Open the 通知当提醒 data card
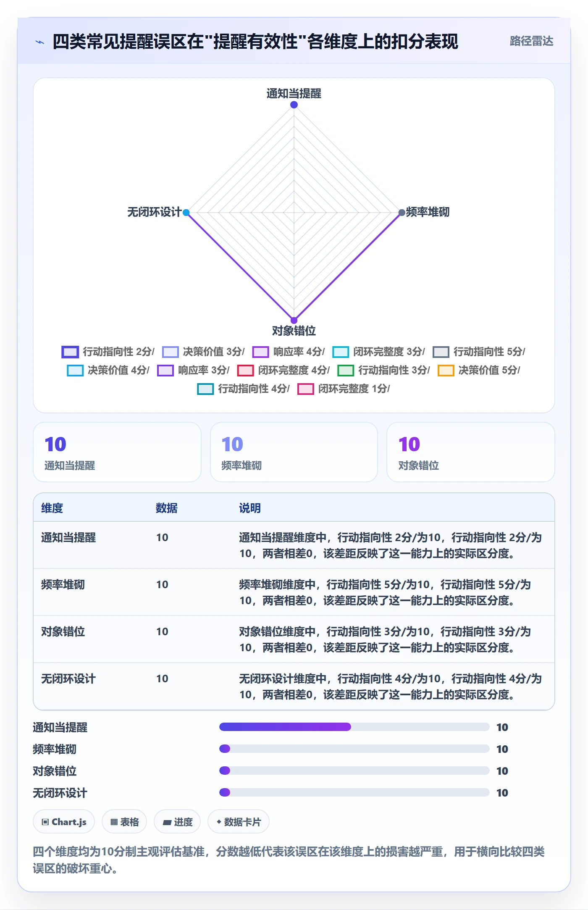 [x=117, y=452]
